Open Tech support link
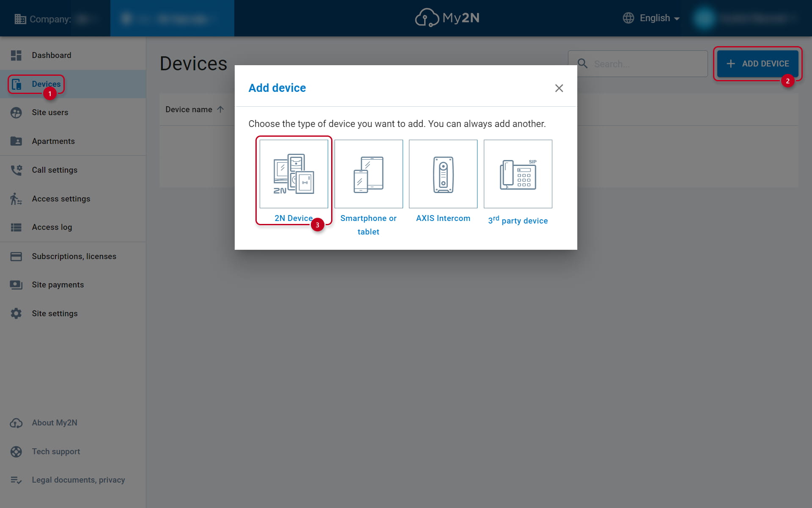 tap(56, 452)
